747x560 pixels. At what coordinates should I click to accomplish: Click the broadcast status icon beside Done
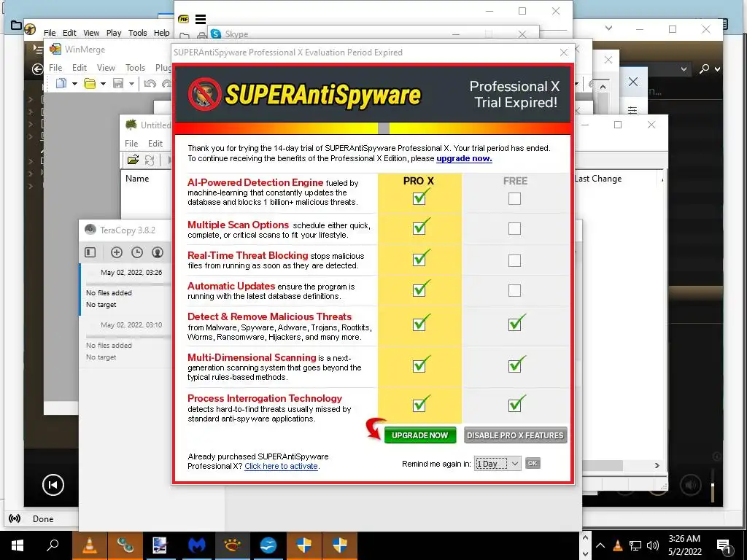point(15,518)
